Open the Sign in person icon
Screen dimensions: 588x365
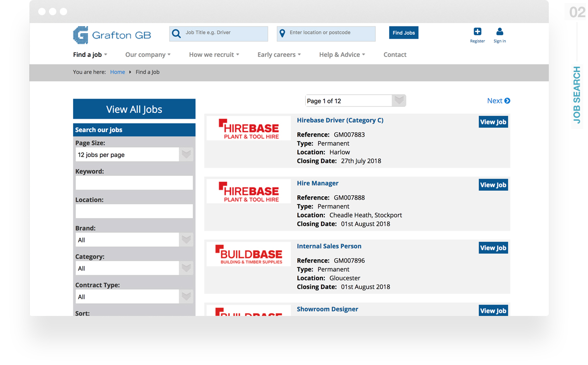500,31
